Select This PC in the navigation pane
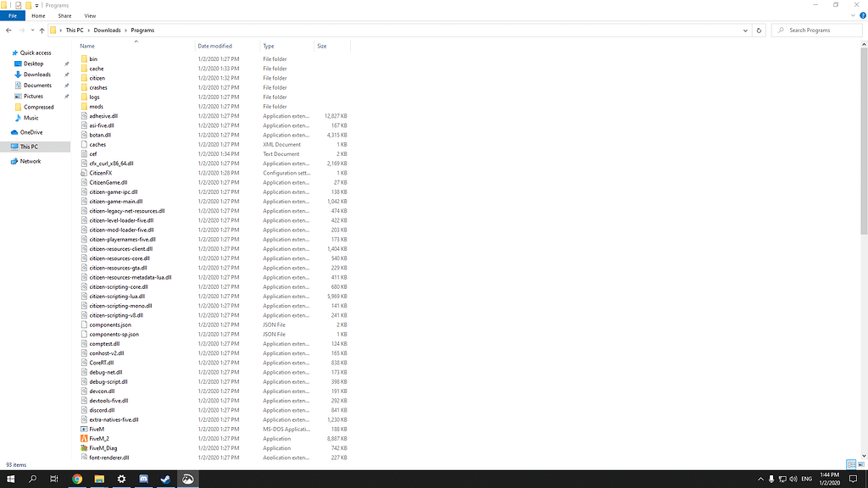Screen dimensions: 868x488 pyautogui.click(x=29, y=145)
